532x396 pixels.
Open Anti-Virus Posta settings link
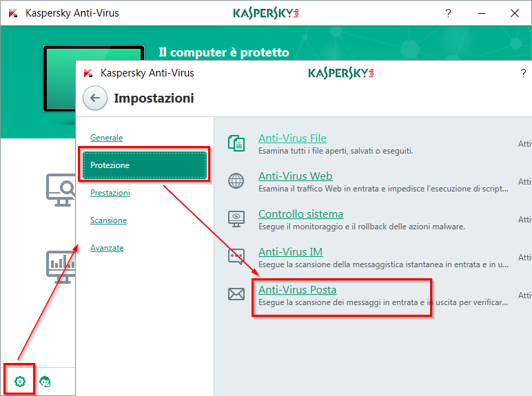point(297,290)
